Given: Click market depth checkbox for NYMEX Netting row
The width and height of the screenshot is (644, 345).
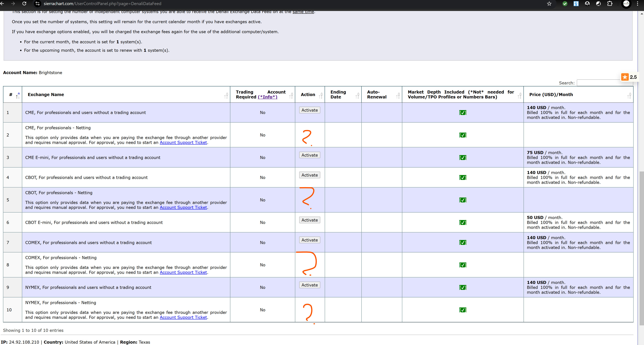Looking at the screenshot, I should 463,310.
